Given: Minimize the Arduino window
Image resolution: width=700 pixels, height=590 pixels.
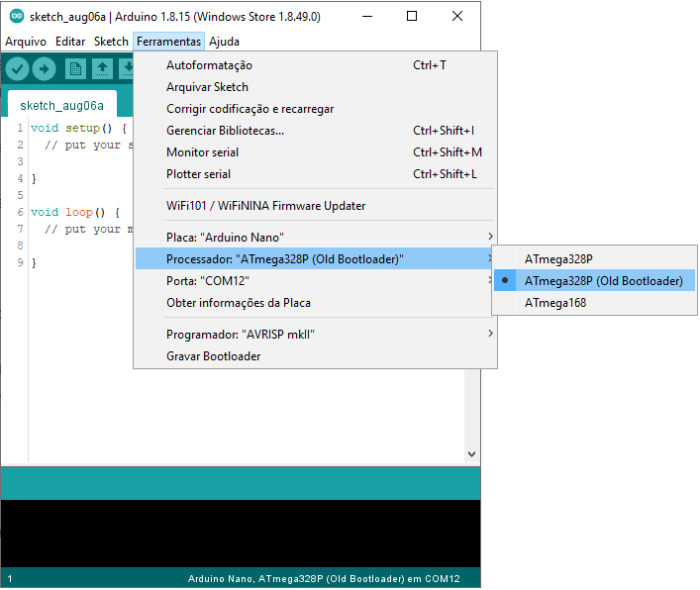Looking at the screenshot, I should point(367,17).
